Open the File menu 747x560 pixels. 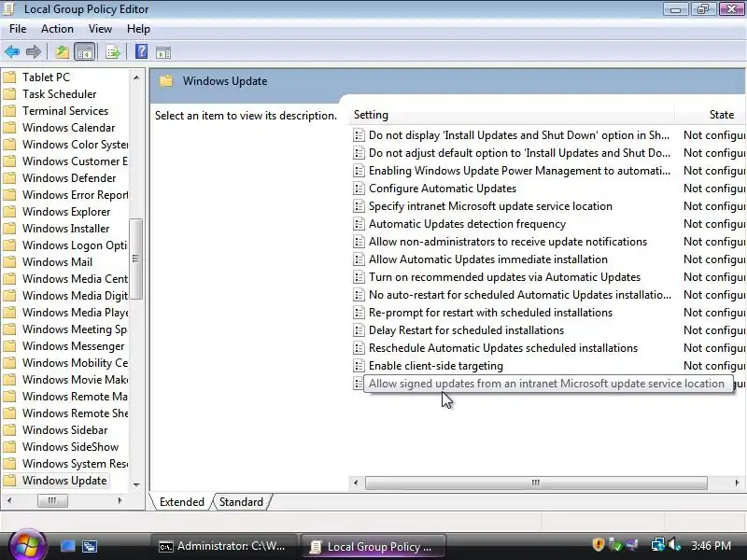click(x=18, y=29)
